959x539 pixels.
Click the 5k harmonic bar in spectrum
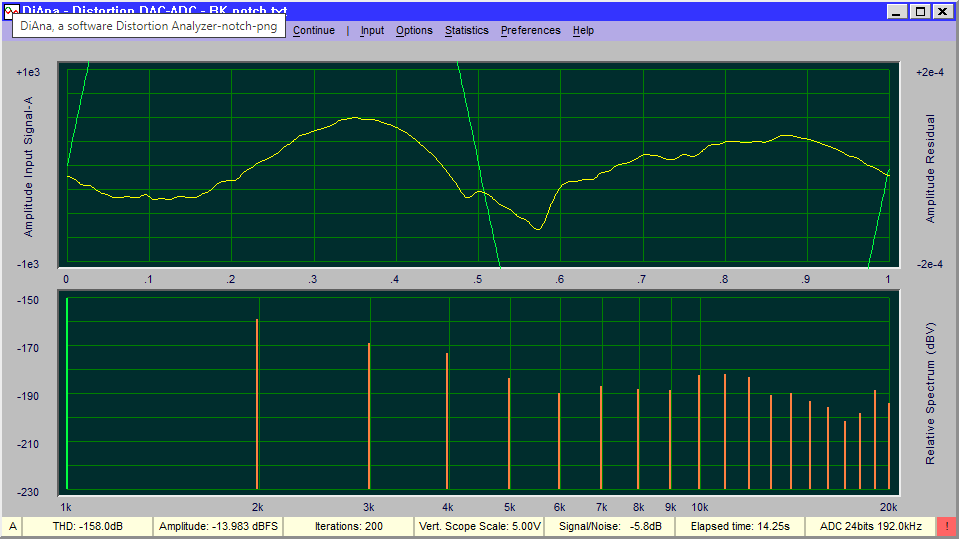pyautogui.click(x=509, y=434)
